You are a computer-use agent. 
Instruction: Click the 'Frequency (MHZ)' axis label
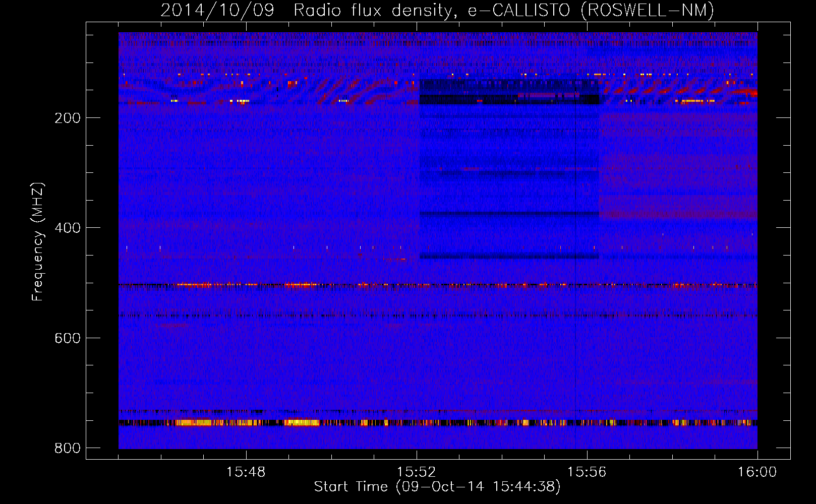point(37,242)
